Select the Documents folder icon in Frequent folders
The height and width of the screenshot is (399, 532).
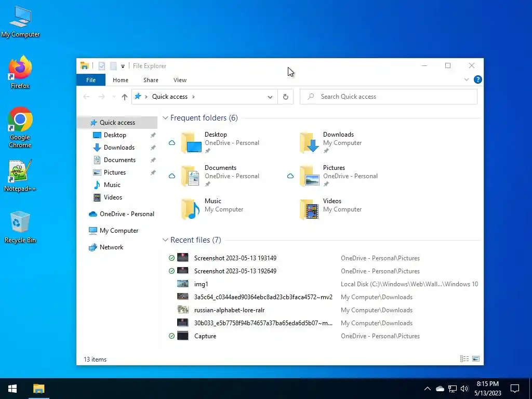click(190, 176)
